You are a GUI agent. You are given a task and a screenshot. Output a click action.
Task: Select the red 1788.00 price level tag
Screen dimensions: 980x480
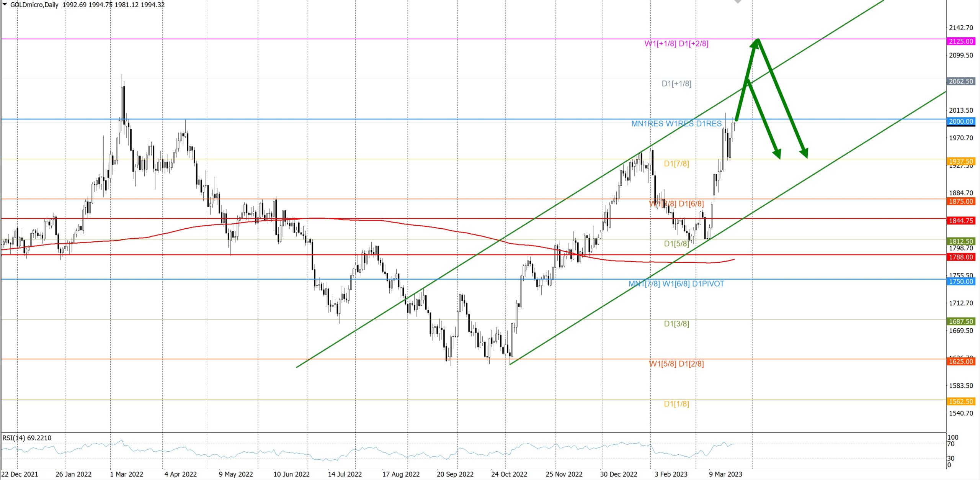coord(961,257)
